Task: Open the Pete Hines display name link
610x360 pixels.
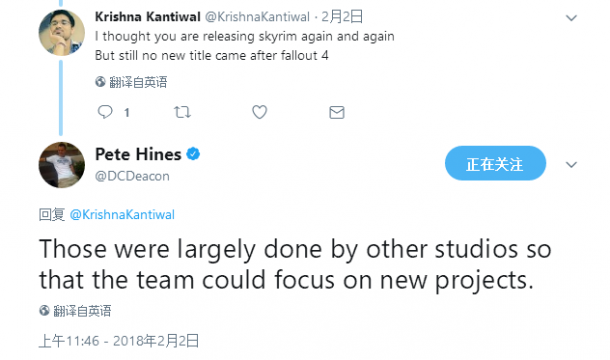Action: point(138,154)
